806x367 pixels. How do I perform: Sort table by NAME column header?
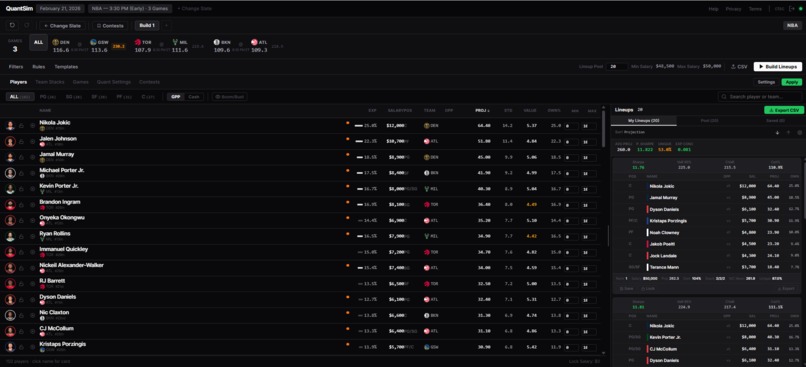click(x=45, y=111)
